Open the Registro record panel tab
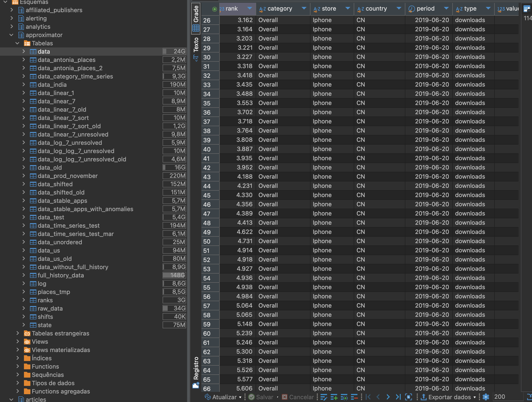This screenshot has width=532, height=402. tap(196, 372)
